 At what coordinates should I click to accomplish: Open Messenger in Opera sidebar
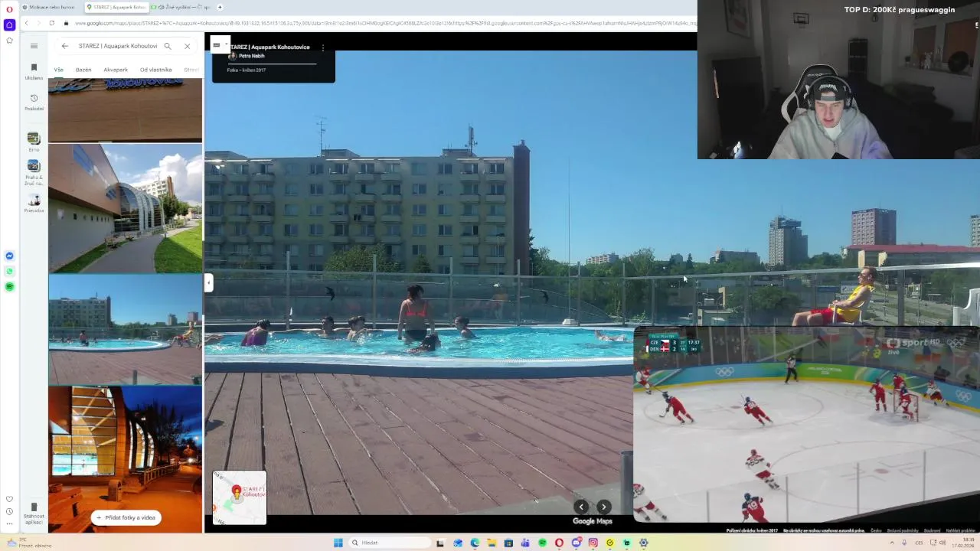(x=9, y=256)
